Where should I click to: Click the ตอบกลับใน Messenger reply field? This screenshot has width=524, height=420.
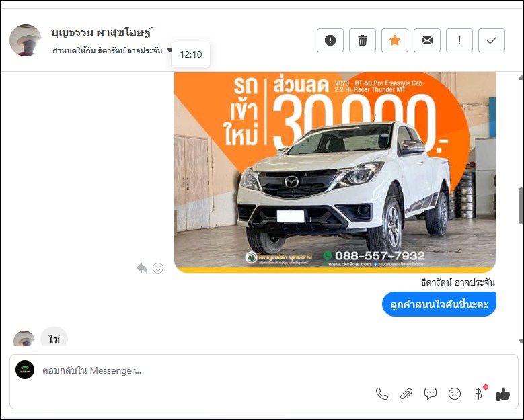pos(202,370)
